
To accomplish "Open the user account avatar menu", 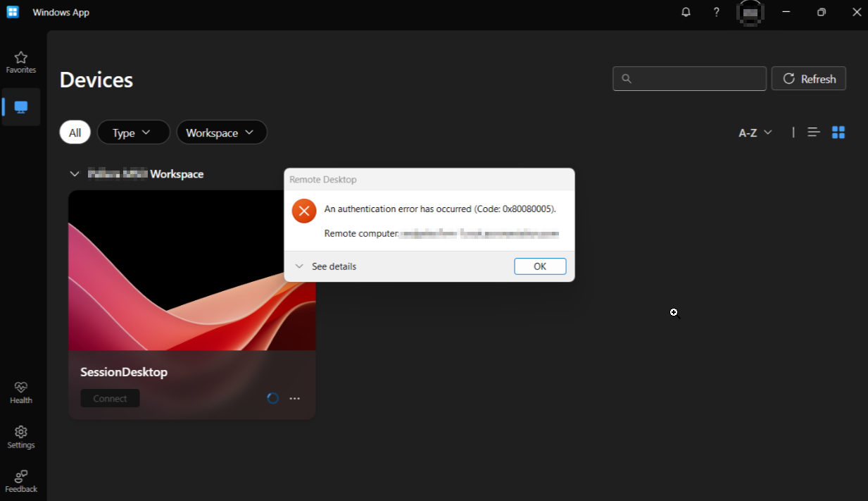I will tap(749, 13).
